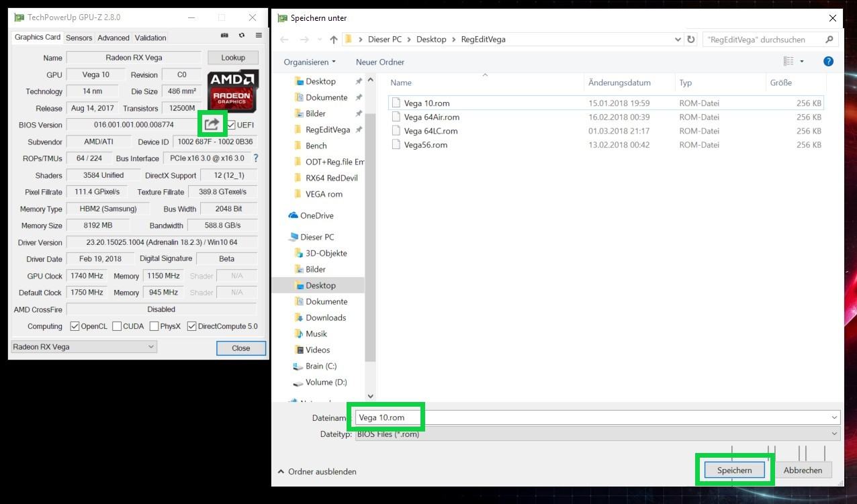Select Vega56.rom in file list

tap(606, 145)
